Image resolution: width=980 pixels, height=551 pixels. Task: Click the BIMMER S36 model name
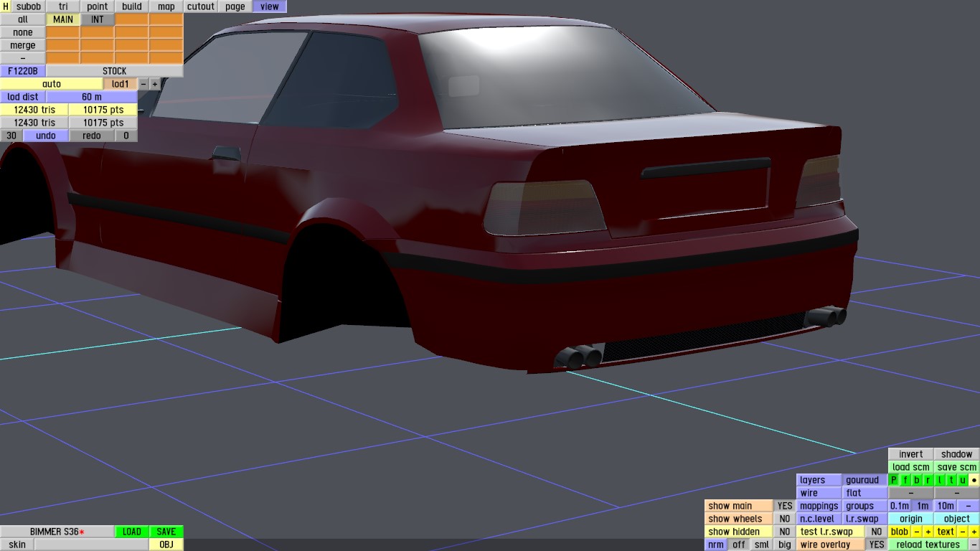(x=57, y=532)
